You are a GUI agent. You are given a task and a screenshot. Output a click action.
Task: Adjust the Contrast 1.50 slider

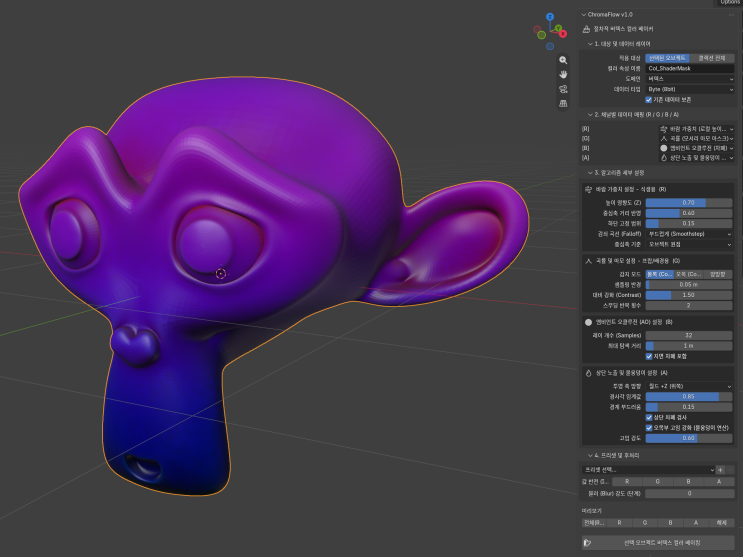(x=689, y=295)
